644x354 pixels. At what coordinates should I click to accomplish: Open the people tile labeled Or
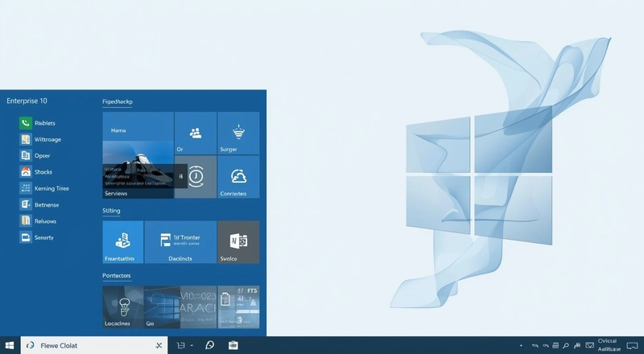click(196, 133)
